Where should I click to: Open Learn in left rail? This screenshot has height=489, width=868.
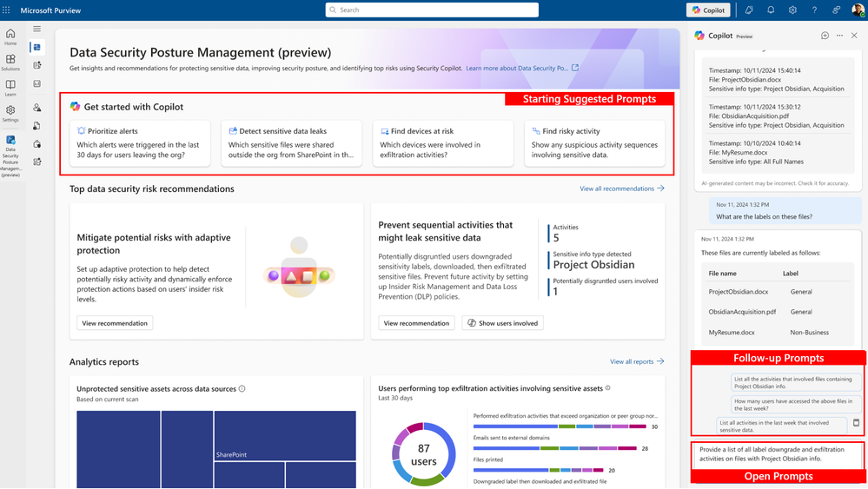pyautogui.click(x=10, y=88)
